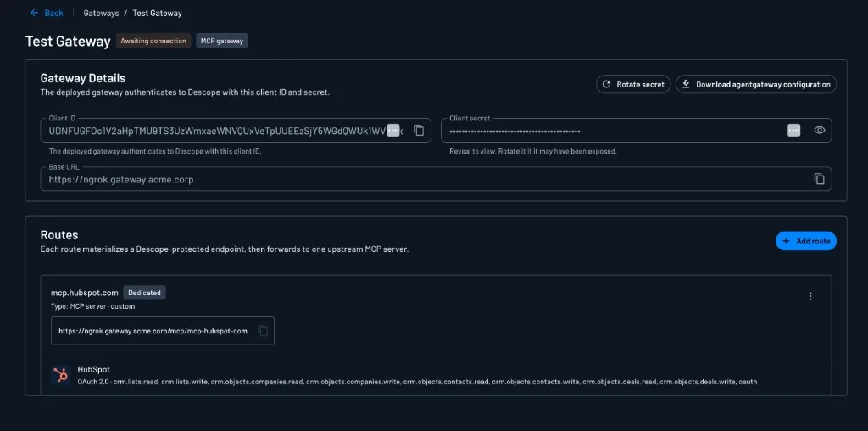
Task: Open the mcp.hubspot.com route options menu
Action: point(810,296)
